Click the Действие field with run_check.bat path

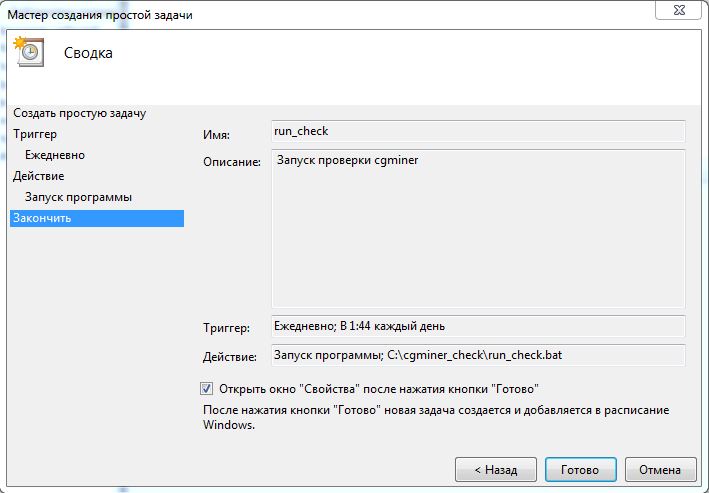[x=478, y=355]
